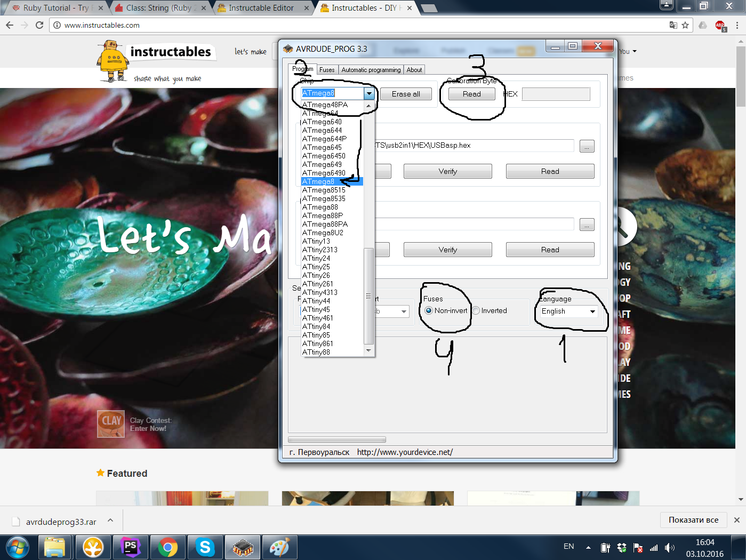The width and height of the screenshot is (746, 560).
Task: Switch to the Fuses tab
Action: 327,70
